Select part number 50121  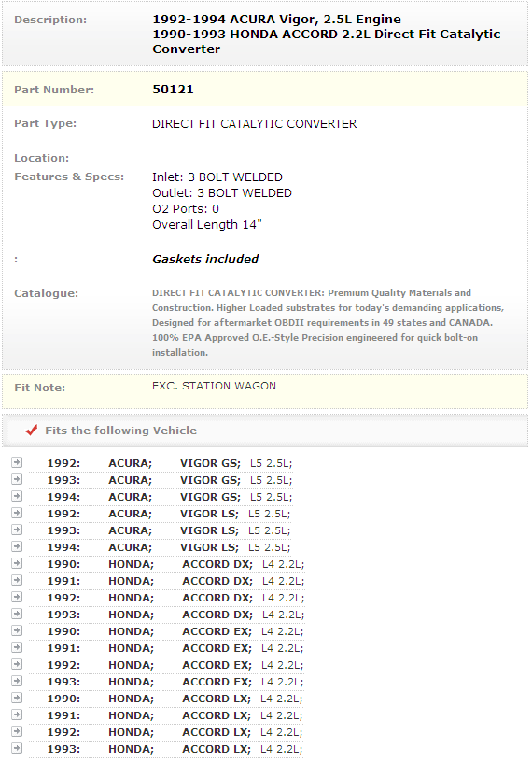coord(173,90)
